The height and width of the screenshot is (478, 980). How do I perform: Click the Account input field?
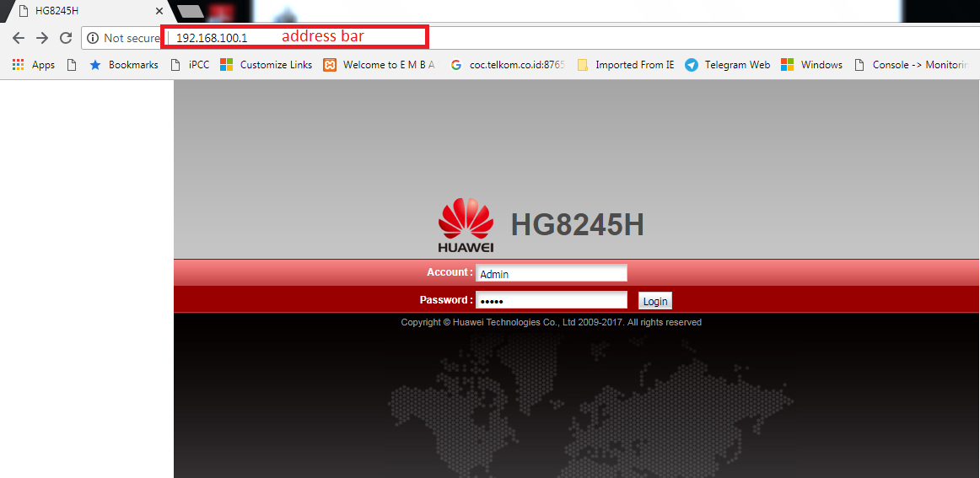[552, 273]
